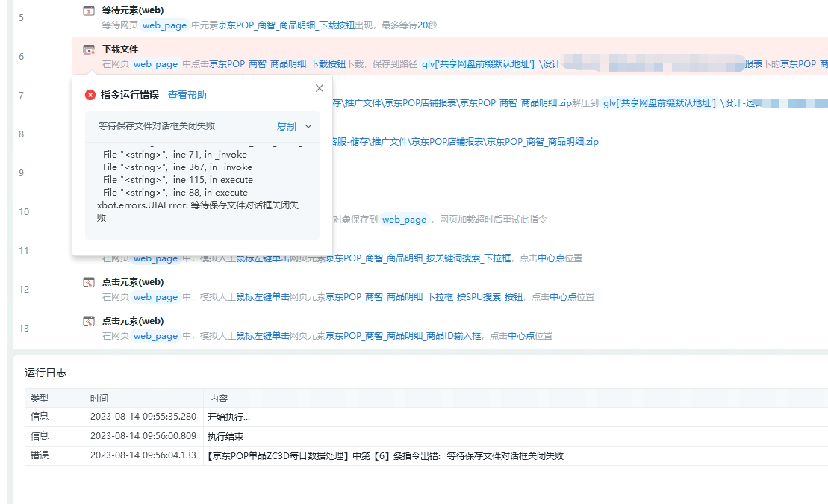Click timestamp 2023-08-14 09:56:00.809
The image size is (828, 504).
click(143, 436)
